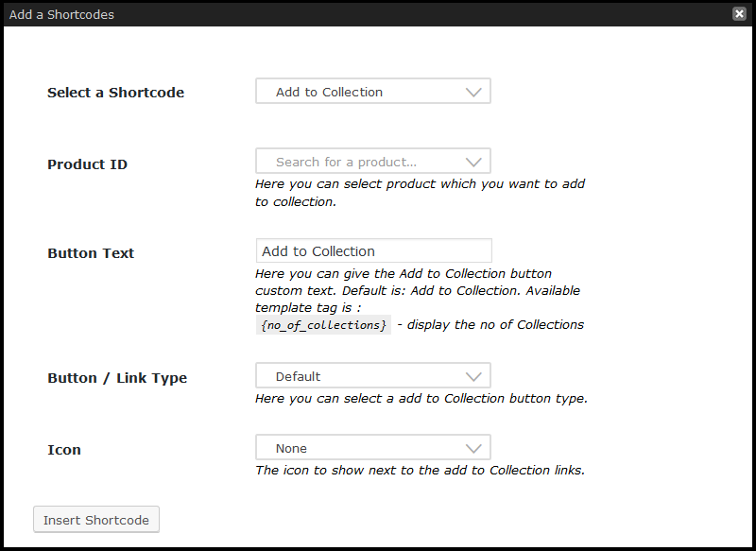Screen dimensions: 756x551
Task: Click the Button / Link Type label
Action: pos(117,378)
